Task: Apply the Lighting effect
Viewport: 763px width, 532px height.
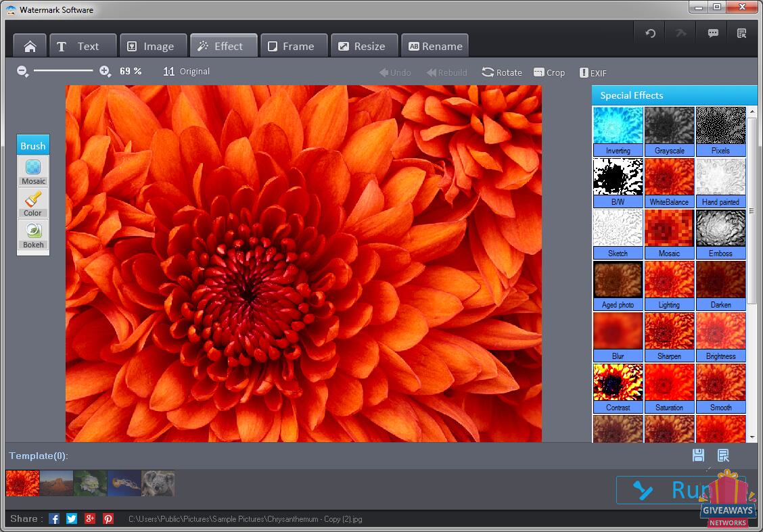Action: [670, 285]
